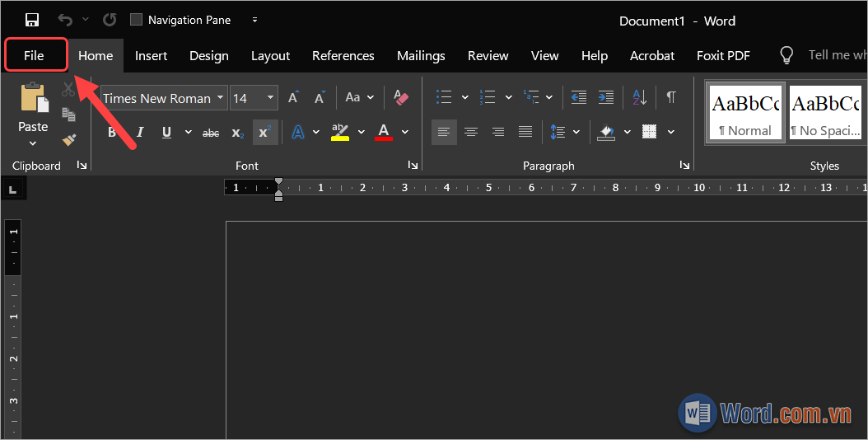Apply center alignment to text

[x=471, y=132]
